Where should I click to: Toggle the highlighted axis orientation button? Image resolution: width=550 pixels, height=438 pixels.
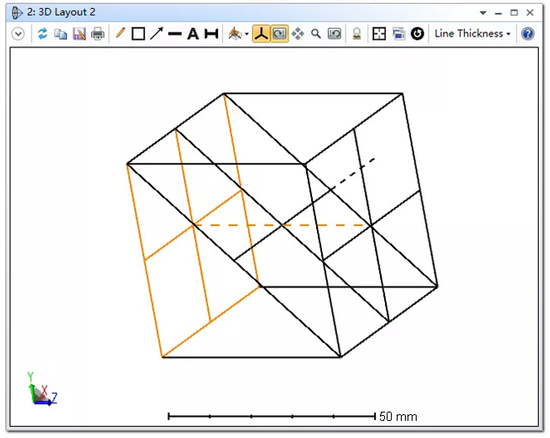tap(261, 34)
